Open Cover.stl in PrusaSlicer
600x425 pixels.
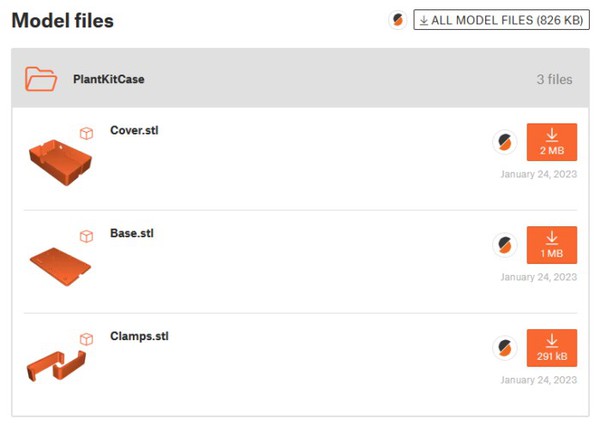505,142
